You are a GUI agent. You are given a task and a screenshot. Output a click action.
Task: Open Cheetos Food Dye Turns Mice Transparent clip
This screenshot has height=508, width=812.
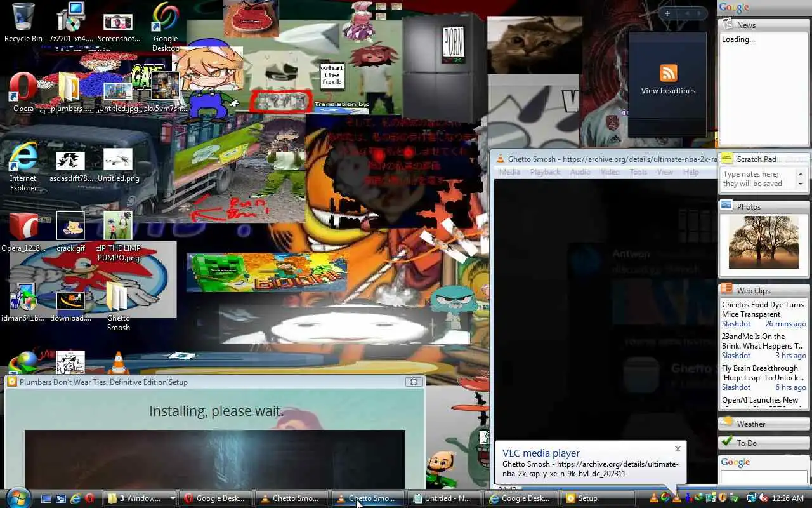pos(763,309)
